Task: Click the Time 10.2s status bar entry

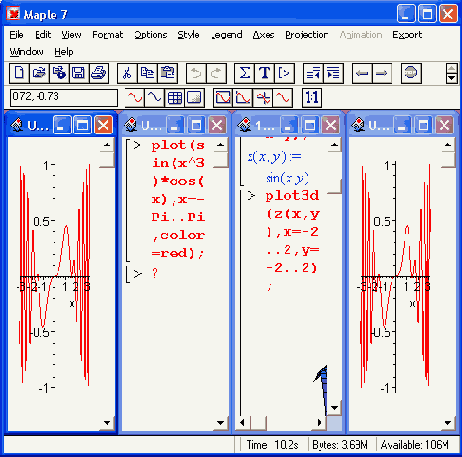Action: pyautogui.click(x=273, y=445)
